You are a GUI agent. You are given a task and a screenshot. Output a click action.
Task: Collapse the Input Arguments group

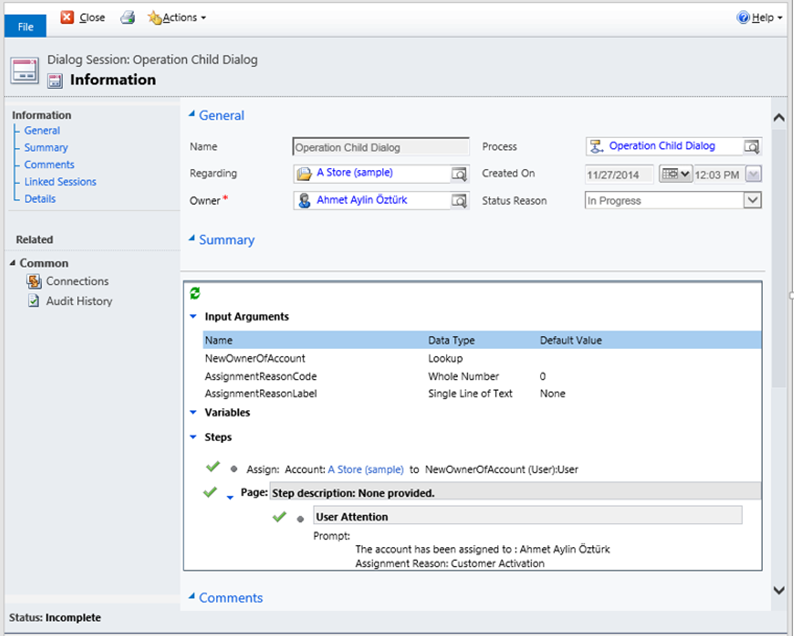tap(193, 316)
